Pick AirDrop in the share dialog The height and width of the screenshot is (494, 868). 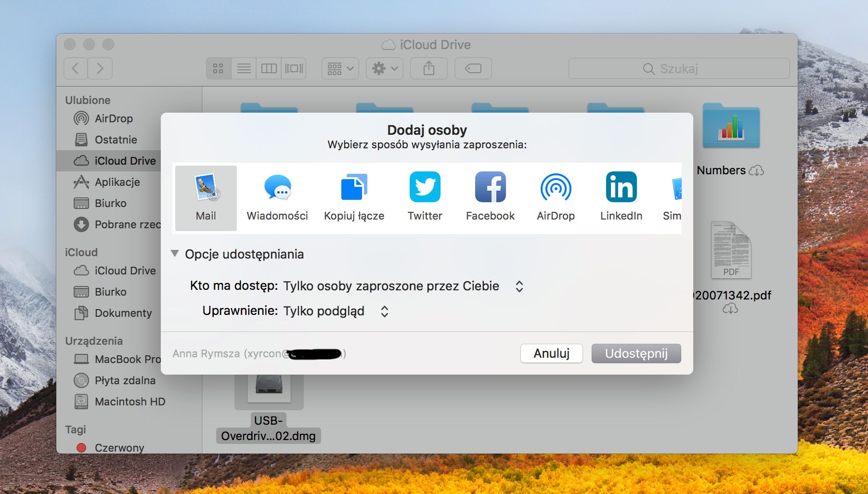point(556,198)
